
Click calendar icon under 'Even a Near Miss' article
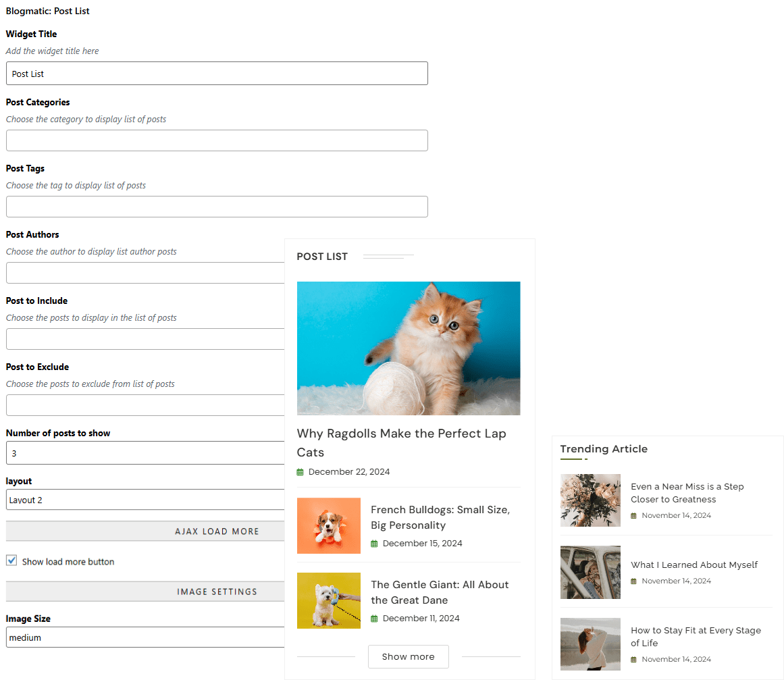[x=633, y=516]
